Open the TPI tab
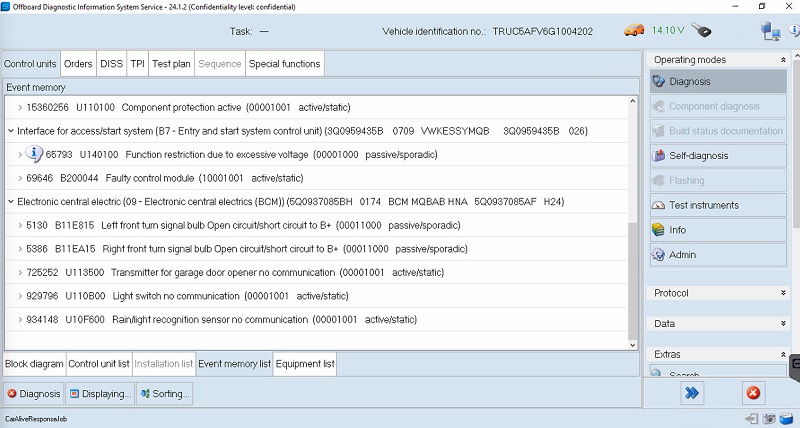The width and height of the screenshot is (800, 428). tap(137, 64)
